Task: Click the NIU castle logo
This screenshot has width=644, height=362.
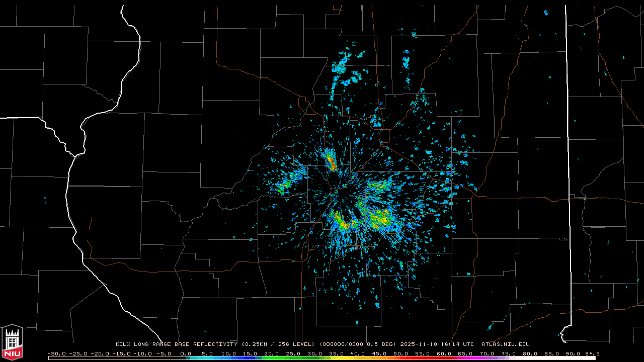Action: pyautogui.click(x=12, y=343)
